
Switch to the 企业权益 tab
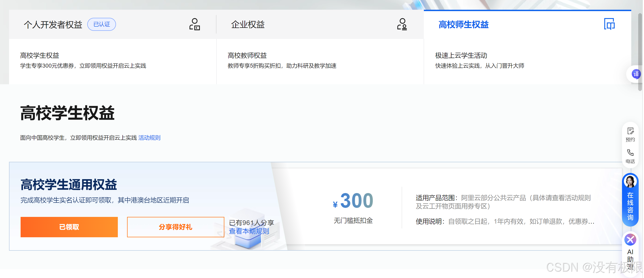pos(247,25)
